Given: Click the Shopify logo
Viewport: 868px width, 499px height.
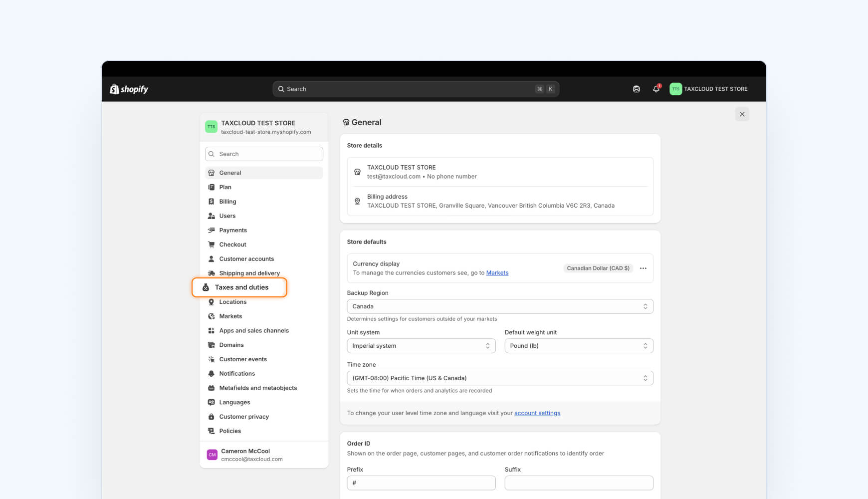Looking at the screenshot, I should coord(128,89).
